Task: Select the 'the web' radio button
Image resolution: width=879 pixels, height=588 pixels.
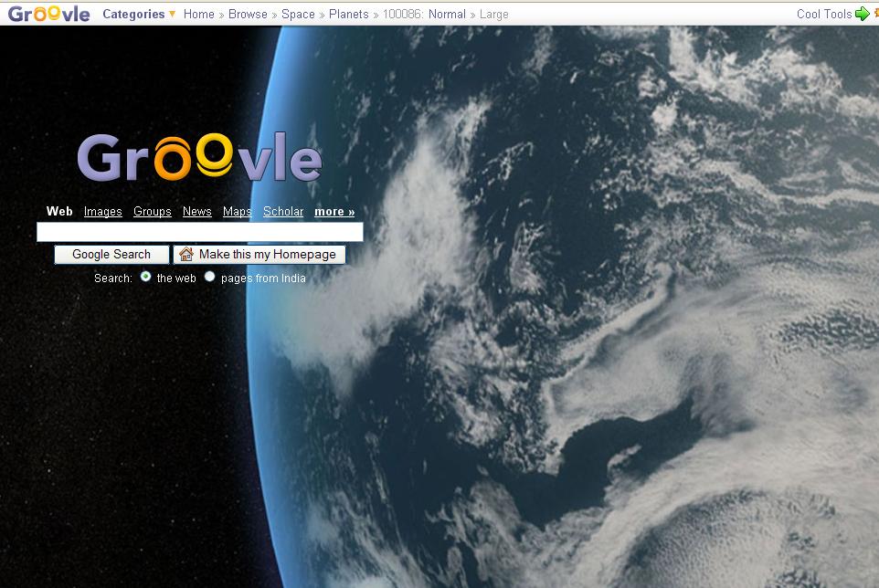Action: pyautogui.click(x=146, y=277)
